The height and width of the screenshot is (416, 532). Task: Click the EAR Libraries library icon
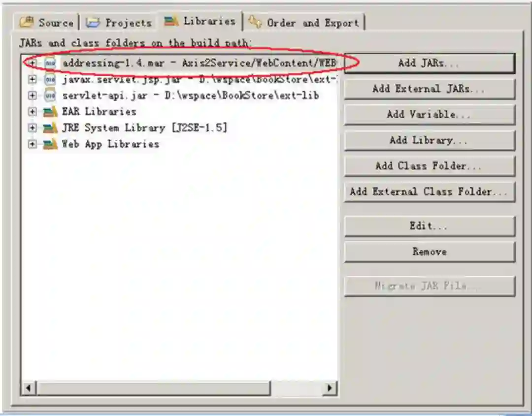coord(50,111)
